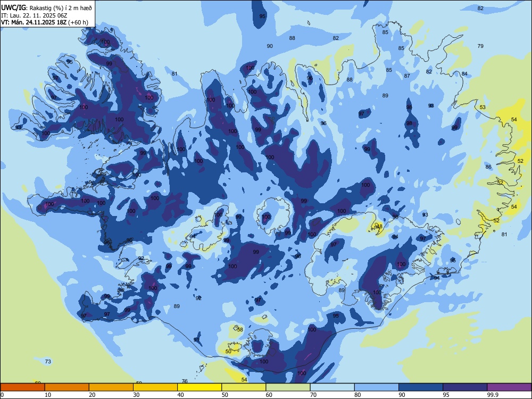Click the 60–70 light green legend swatch
This screenshot has width=532, height=399.
288,387
